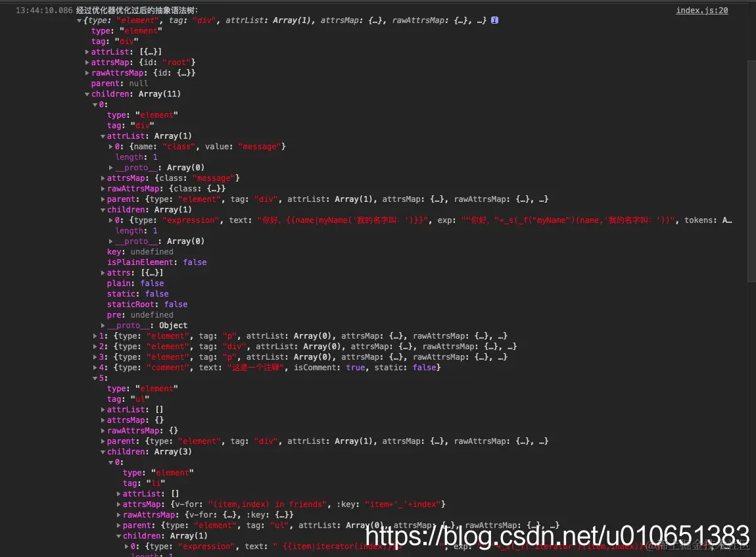Select tag: "li" property
Viewport: 756px width, 557px height.
tap(144, 483)
